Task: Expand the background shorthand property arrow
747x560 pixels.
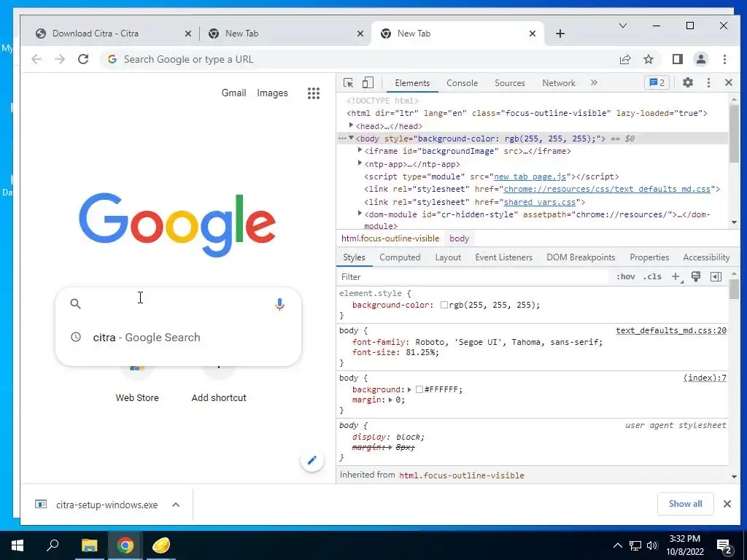Action: coord(409,389)
